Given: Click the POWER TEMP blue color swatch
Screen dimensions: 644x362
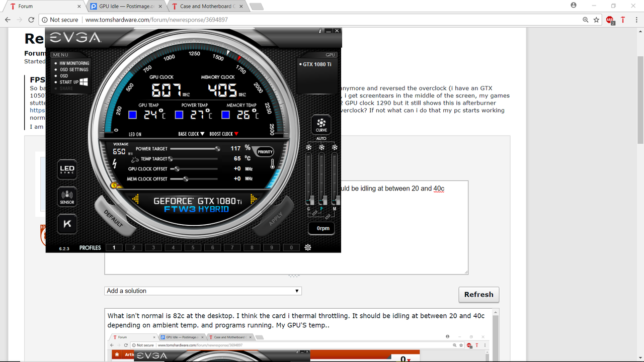Looking at the screenshot, I should (x=179, y=115).
